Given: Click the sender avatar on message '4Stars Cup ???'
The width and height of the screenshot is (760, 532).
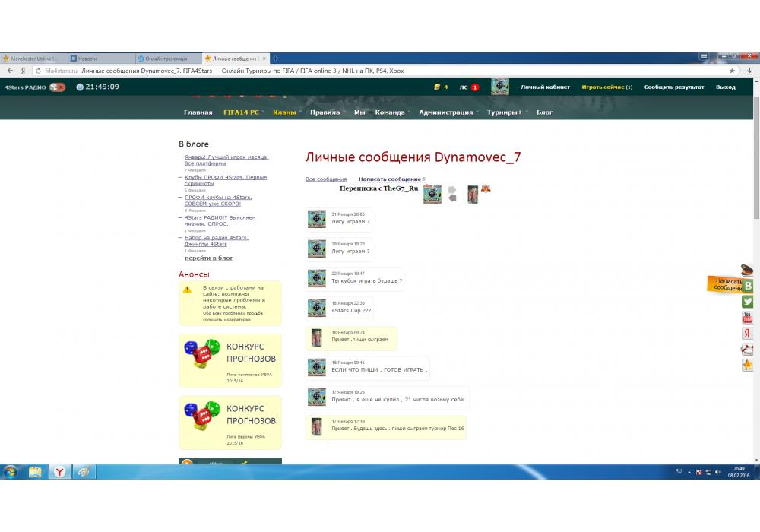Looking at the screenshot, I should tap(317, 308).
